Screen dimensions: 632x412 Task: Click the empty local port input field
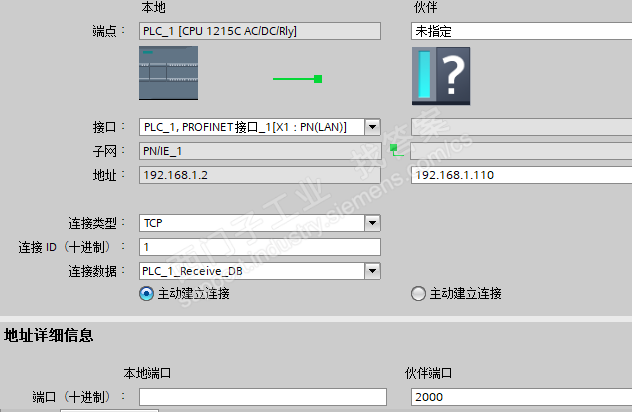point(263,397)
